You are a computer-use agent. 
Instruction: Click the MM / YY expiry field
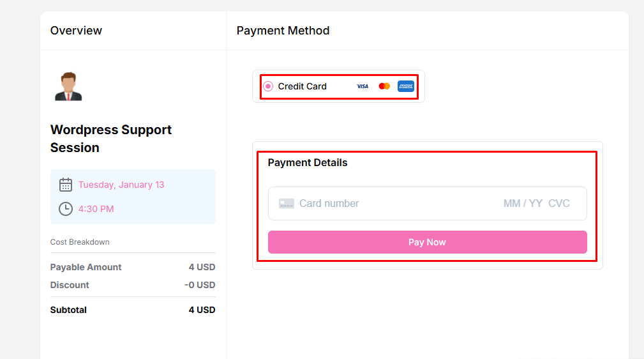pyautogui.click(x=523, y=204)
